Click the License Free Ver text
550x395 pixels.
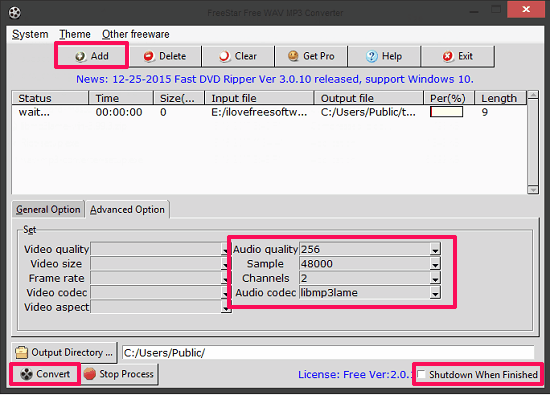pos(354,374)
